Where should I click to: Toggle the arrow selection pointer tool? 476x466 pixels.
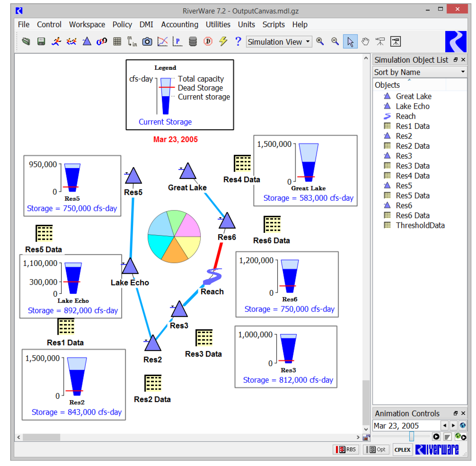[x=350, y=42]
